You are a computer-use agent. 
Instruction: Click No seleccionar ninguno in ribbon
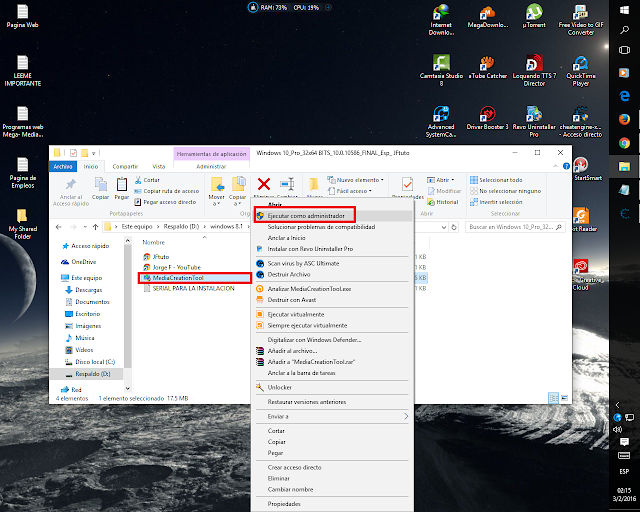point(505,191)
